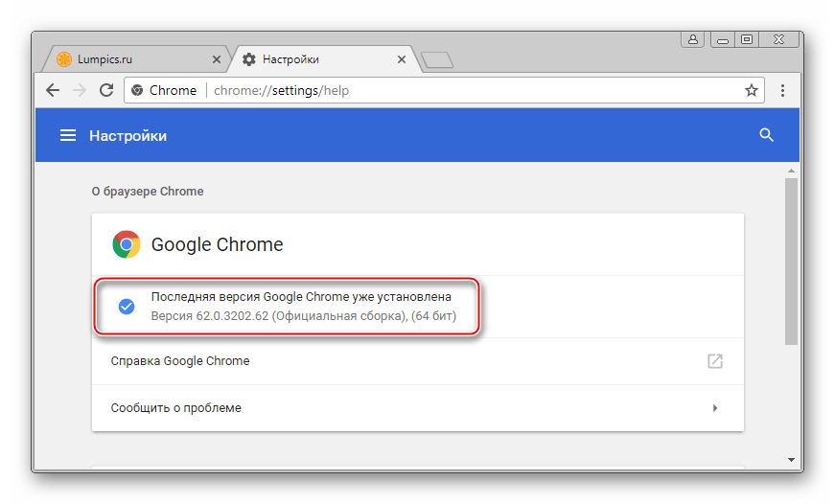
Task: Click the forward navigation arrow
Action: coord(81,90)
